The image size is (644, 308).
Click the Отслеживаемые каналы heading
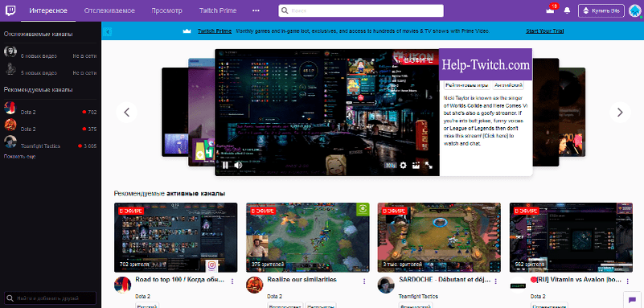[x=39, y=34]
